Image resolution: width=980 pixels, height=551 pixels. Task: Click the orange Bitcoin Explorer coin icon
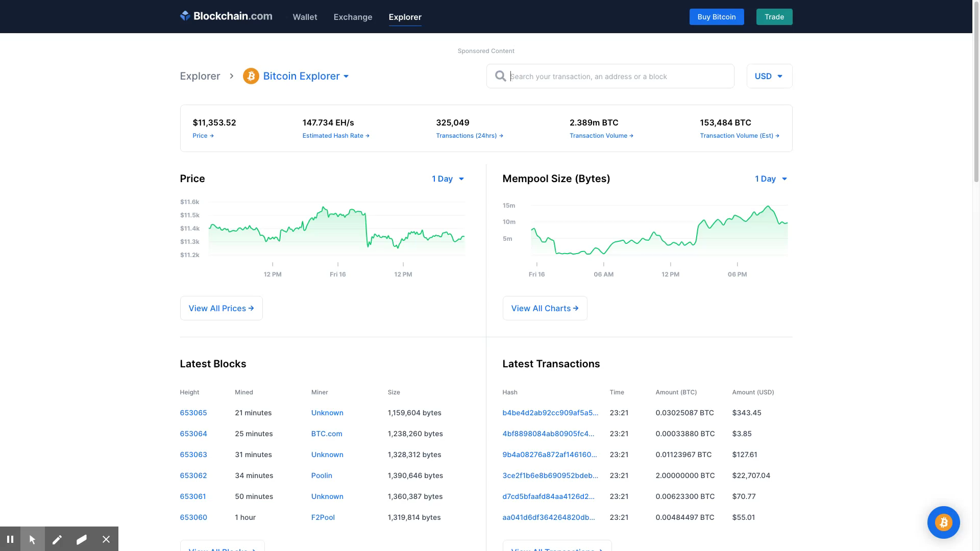coord(251,77)
